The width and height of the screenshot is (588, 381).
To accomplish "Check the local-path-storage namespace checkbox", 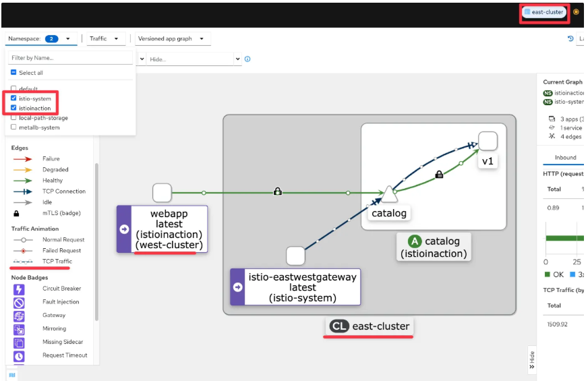I will click(x=13, y=117).
